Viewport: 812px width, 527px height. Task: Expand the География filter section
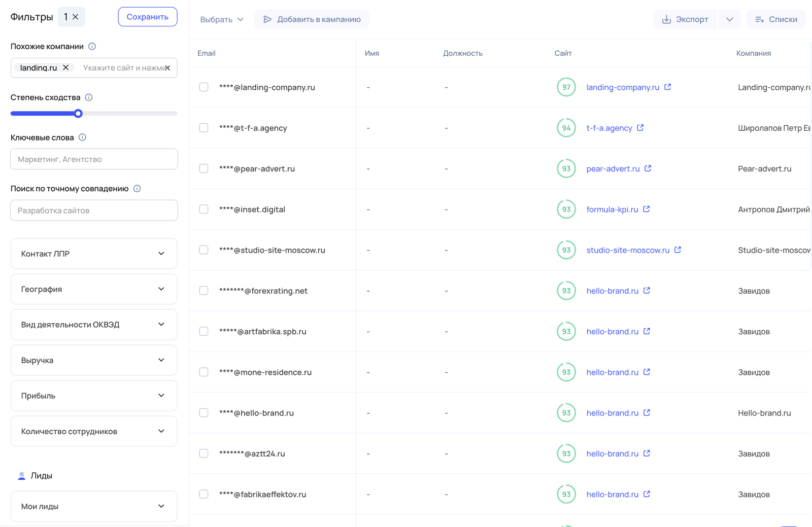(x=94, y=289)
